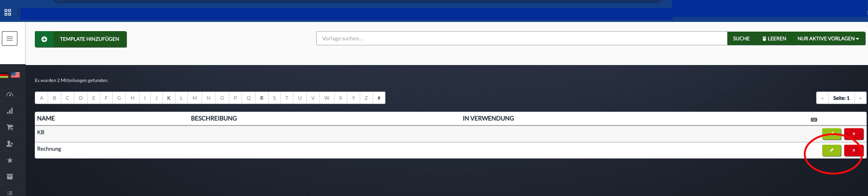Click Template hinzufügen button
This screenshot has width=868, height=196.
pos(81,39)
